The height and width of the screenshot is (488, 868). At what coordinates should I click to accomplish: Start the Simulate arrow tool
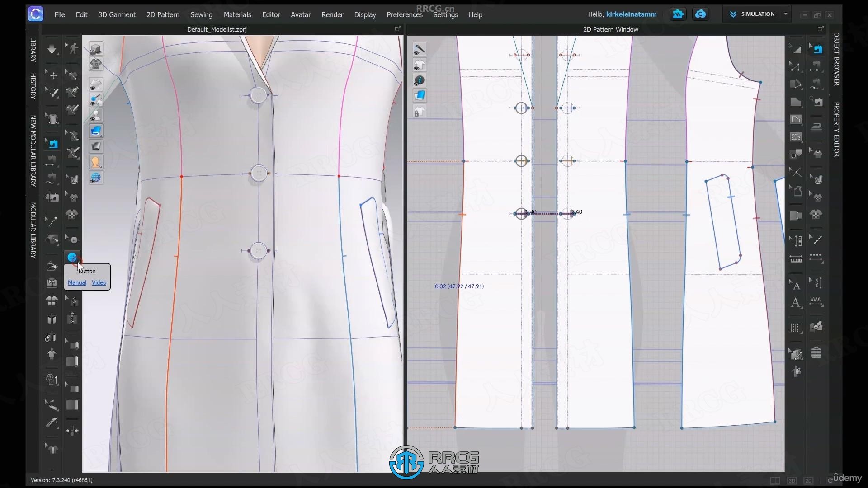[52, 49]
